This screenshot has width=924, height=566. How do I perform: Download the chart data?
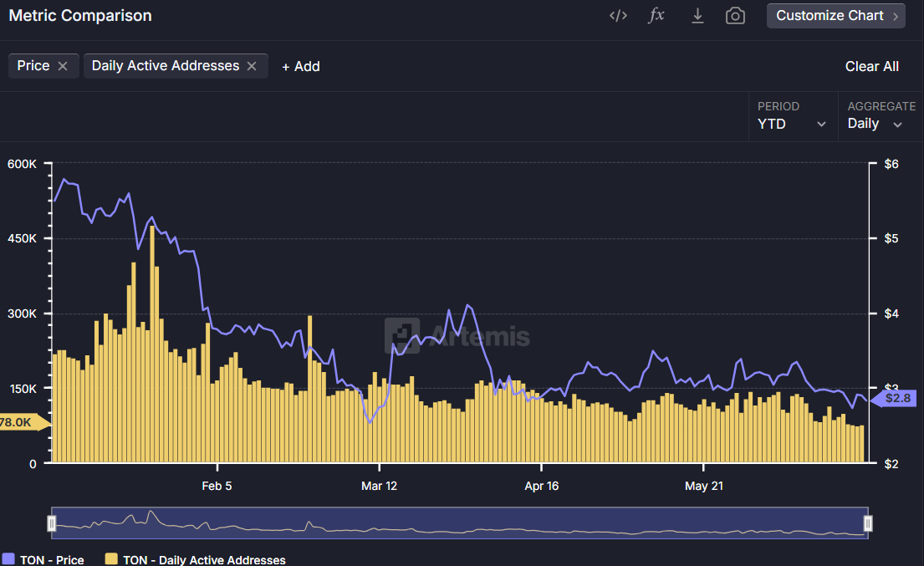pos(697,16)
